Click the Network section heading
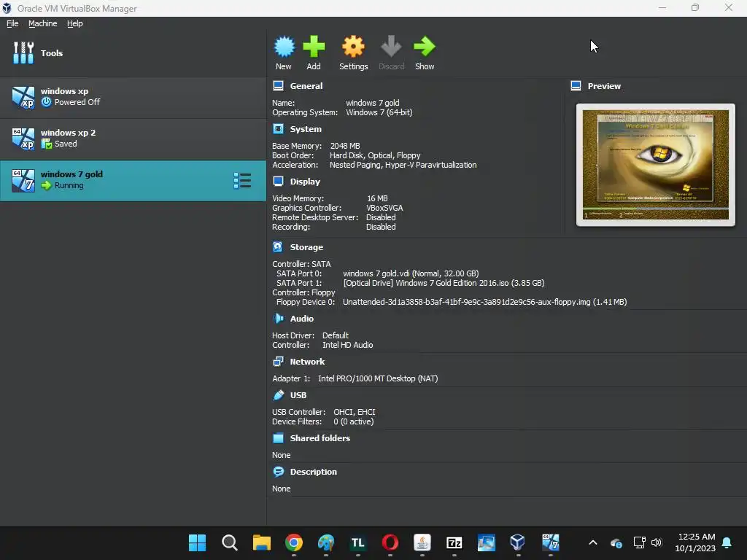Screen dimensions: 747x560 [x=307, y=362]
